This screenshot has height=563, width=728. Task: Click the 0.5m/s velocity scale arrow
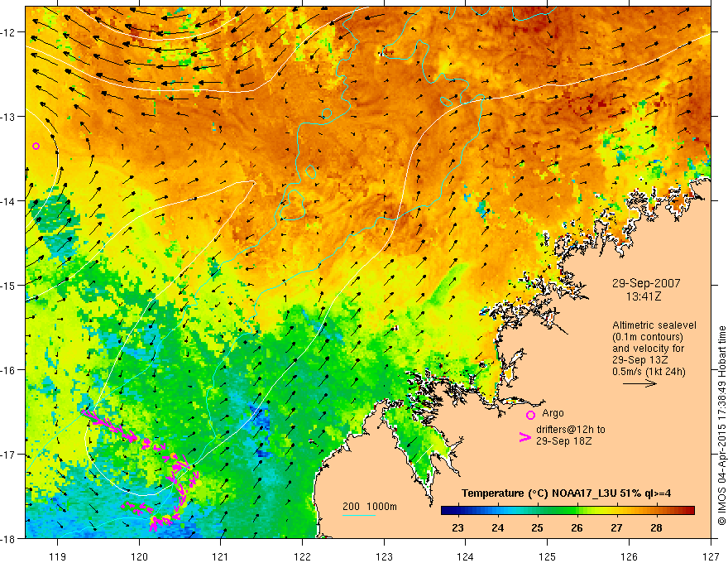[639, 383]
